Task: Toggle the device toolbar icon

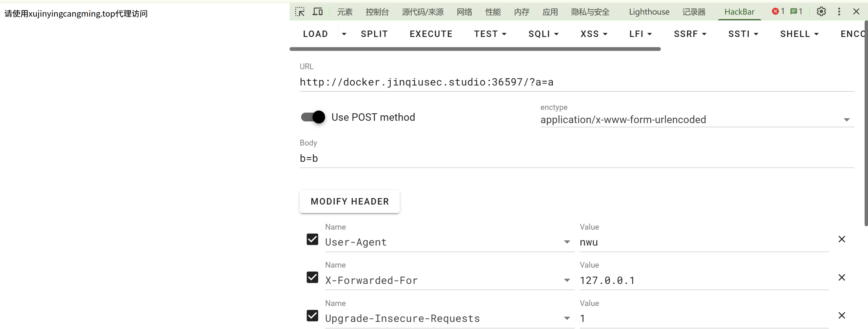Action: [317, 12]
